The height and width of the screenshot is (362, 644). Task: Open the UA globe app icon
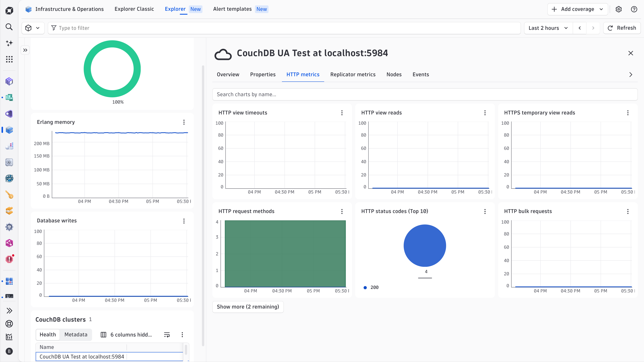coord(9,178)
